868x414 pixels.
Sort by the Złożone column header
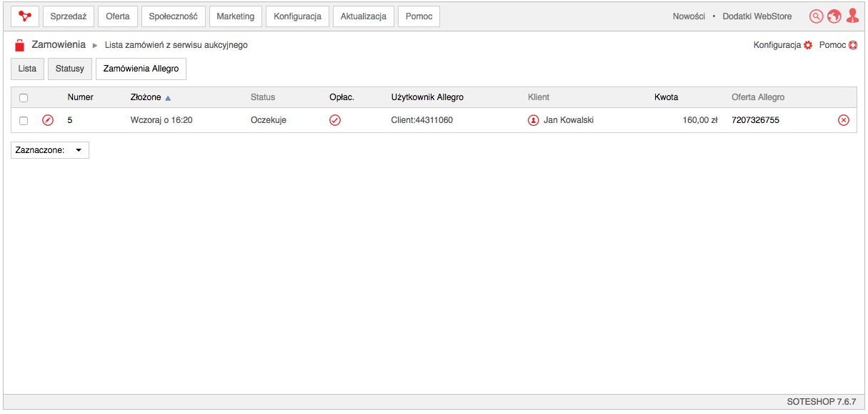(146, 97)
